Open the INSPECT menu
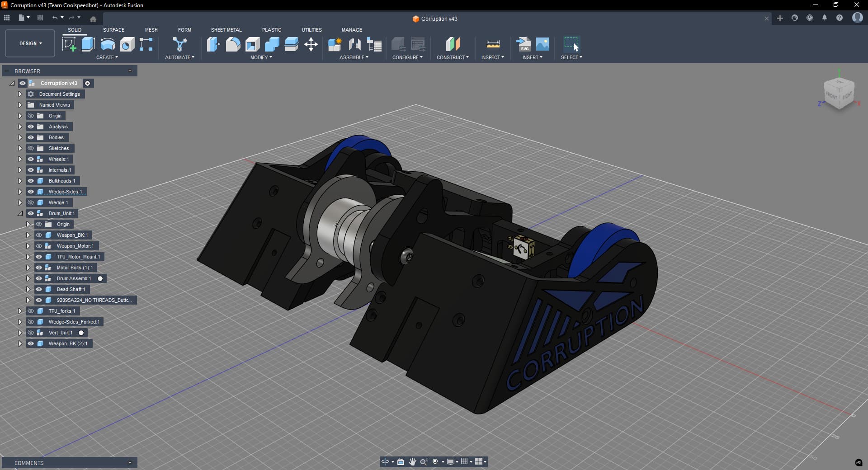The height and width of the screenshot is (470, 868). click(493, 57)
